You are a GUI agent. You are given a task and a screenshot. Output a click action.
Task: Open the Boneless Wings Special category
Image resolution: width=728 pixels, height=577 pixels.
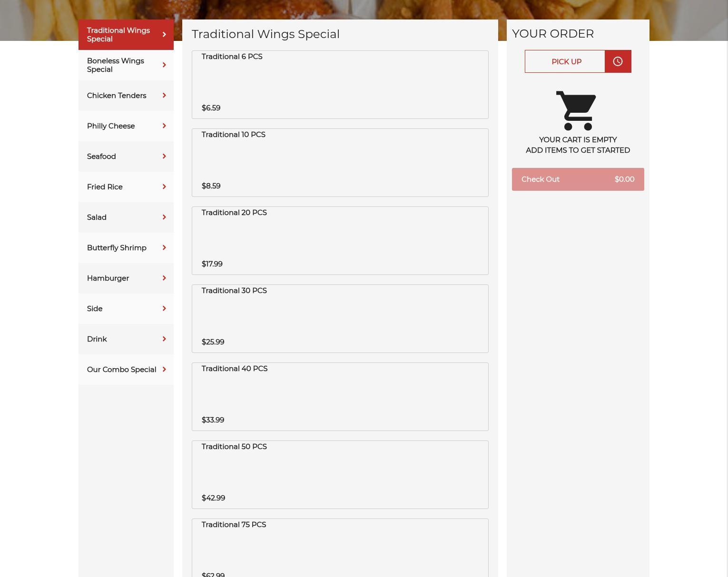click(126, 65)
